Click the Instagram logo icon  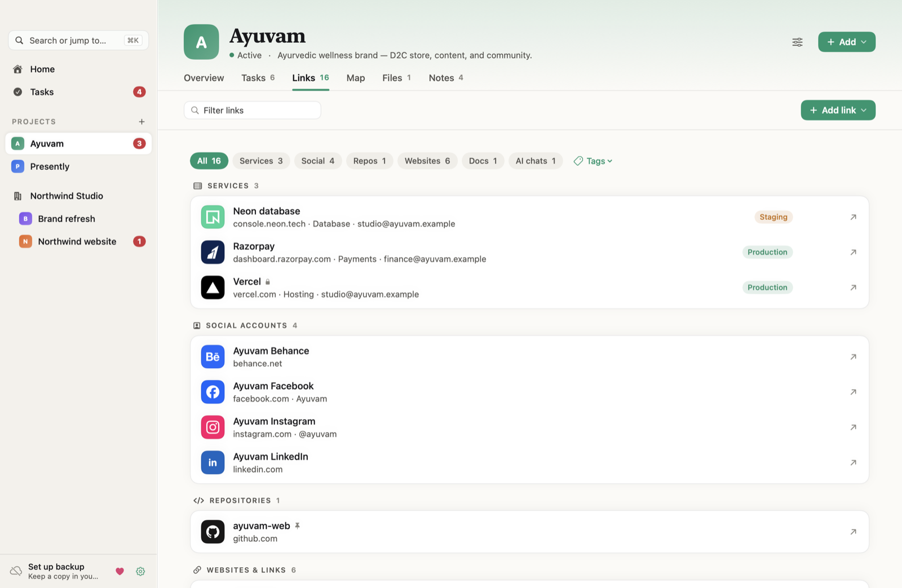[213, 427]
